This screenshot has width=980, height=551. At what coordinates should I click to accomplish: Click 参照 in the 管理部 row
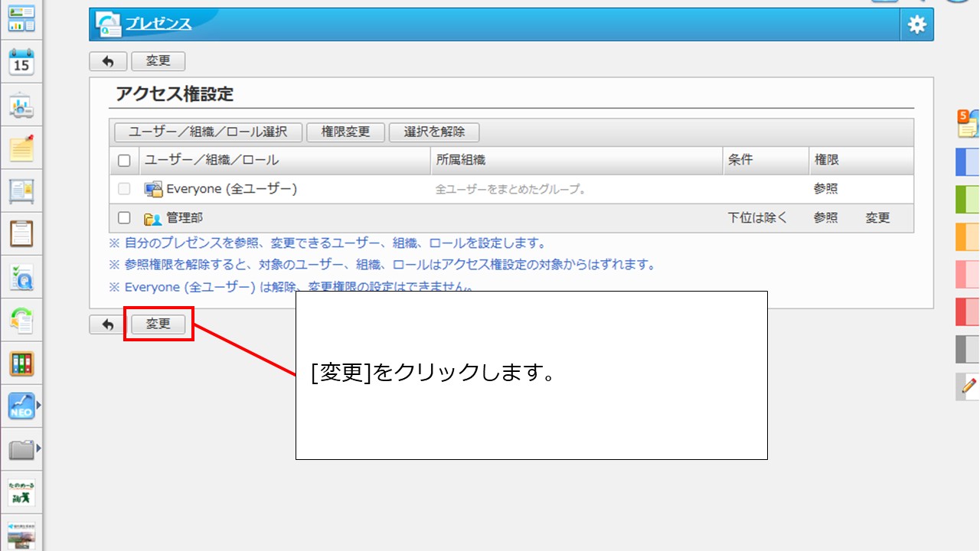tap(826, 218)
